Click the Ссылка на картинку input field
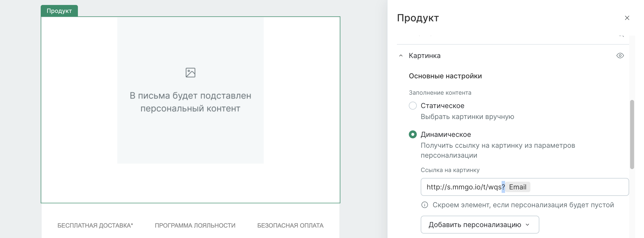Screen dimensions: 644x238 [524, 187]
